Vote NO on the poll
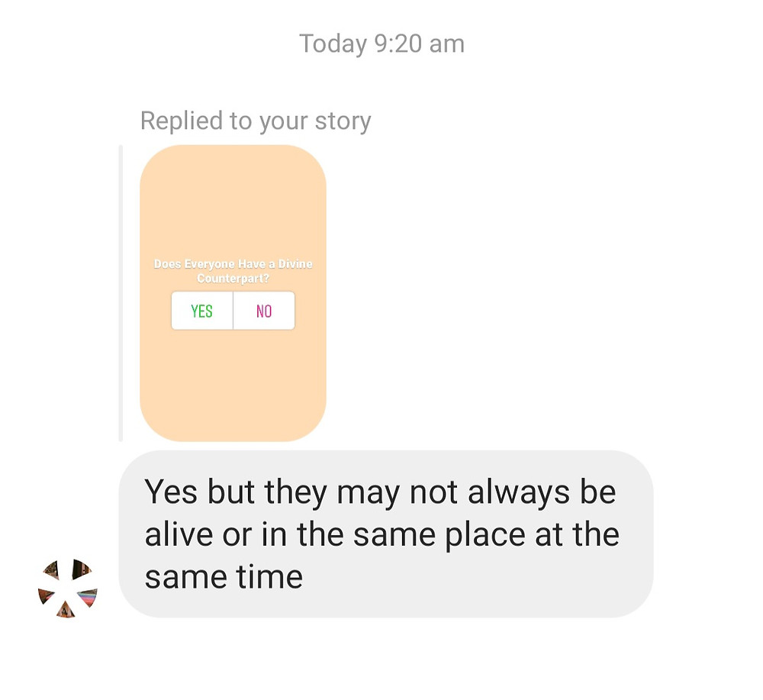763x700 pixels. 264,311
